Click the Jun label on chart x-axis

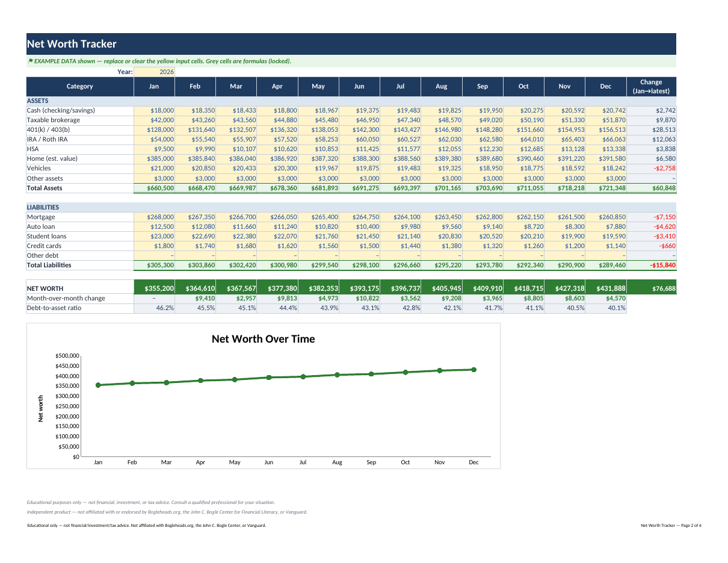pos(269,462)
